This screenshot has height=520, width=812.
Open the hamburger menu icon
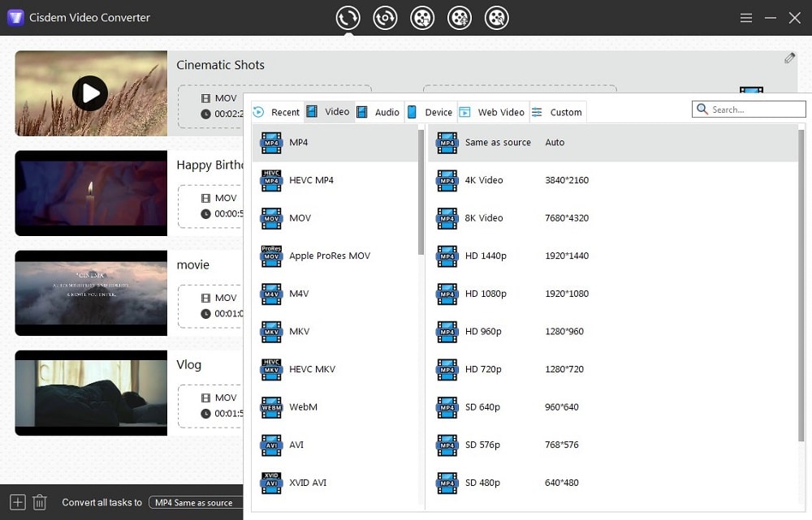(x=746, y=17)
